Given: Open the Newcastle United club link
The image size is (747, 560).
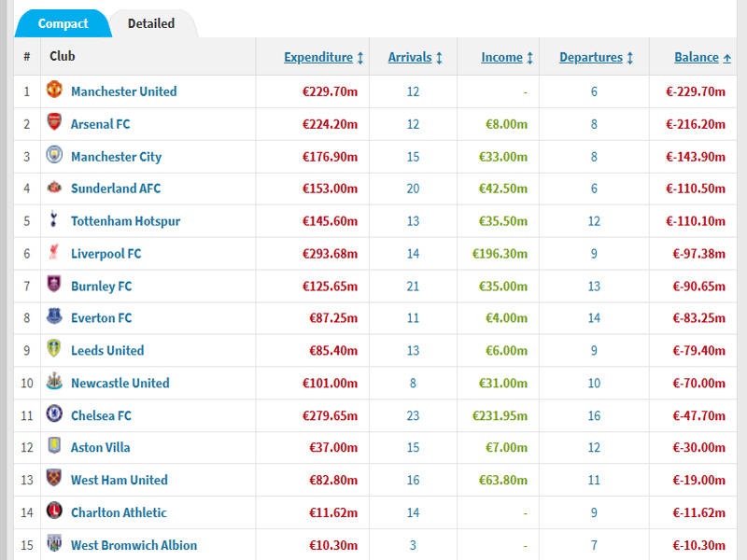Looking at the screenshot, I should click(120, 383).
